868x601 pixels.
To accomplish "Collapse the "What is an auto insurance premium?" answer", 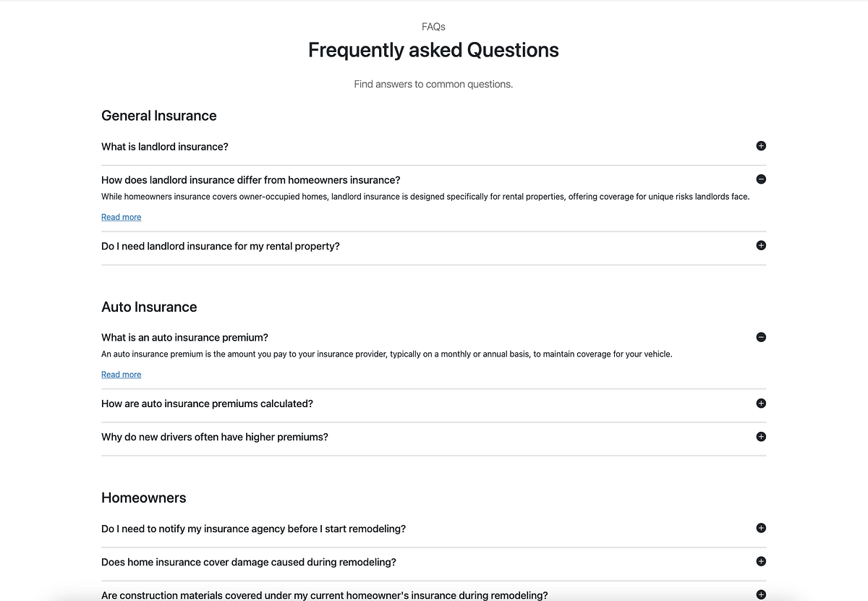I will point(760,336).
